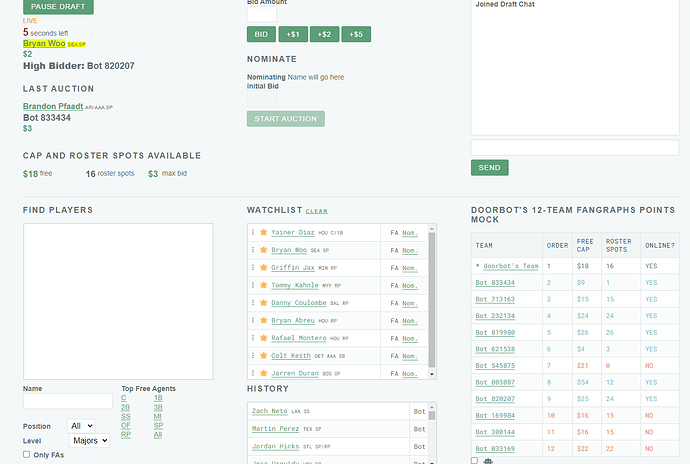Open the doorbot's Team link
The height and width of the screenshot is (464, 690).
pyautogui.click(x=511, y=266)
